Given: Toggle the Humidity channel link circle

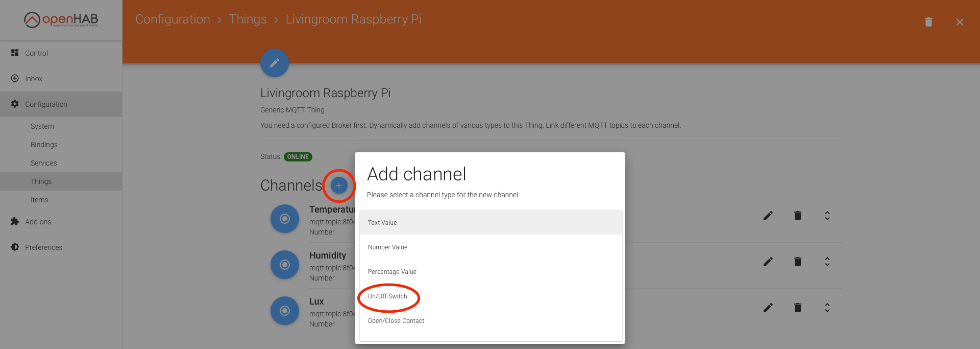Looking at the screenshot, I should (285, 265).
